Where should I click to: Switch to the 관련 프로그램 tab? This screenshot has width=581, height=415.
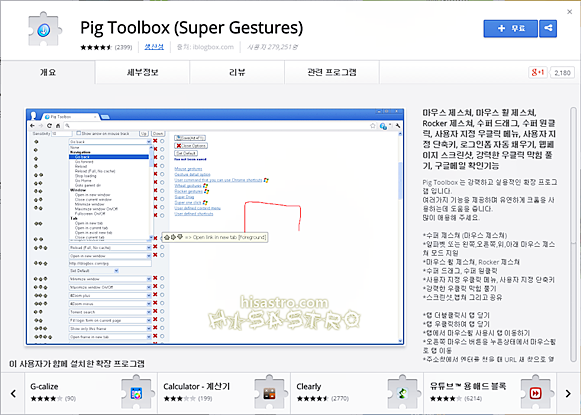(332, 72)
